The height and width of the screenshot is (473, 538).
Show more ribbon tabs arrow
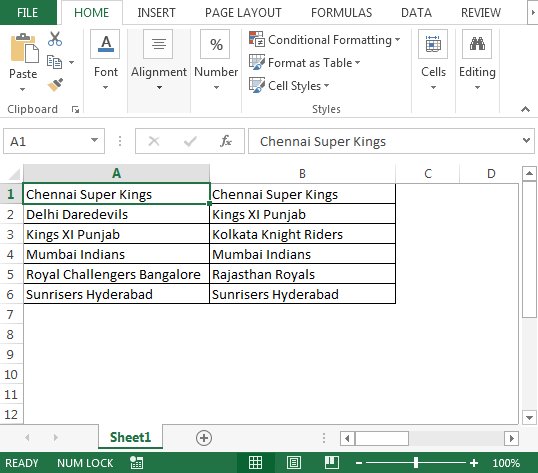click(533, 13)
